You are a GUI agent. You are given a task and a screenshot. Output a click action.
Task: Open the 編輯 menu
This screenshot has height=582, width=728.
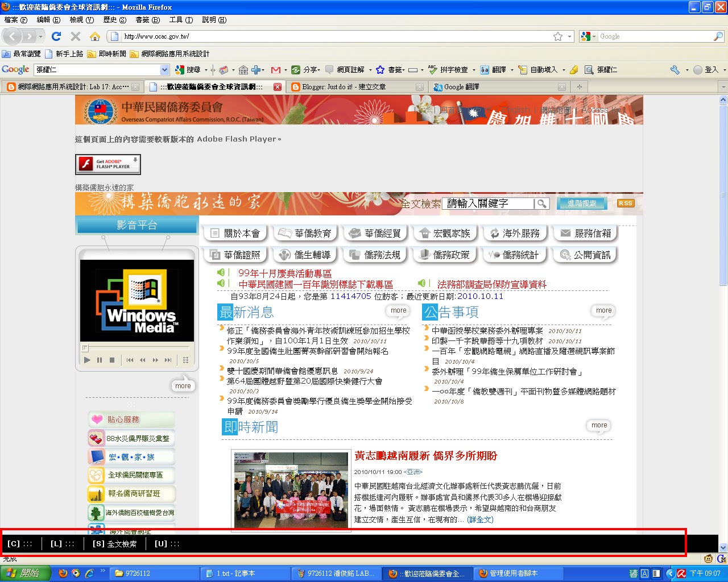coord(48,20)
